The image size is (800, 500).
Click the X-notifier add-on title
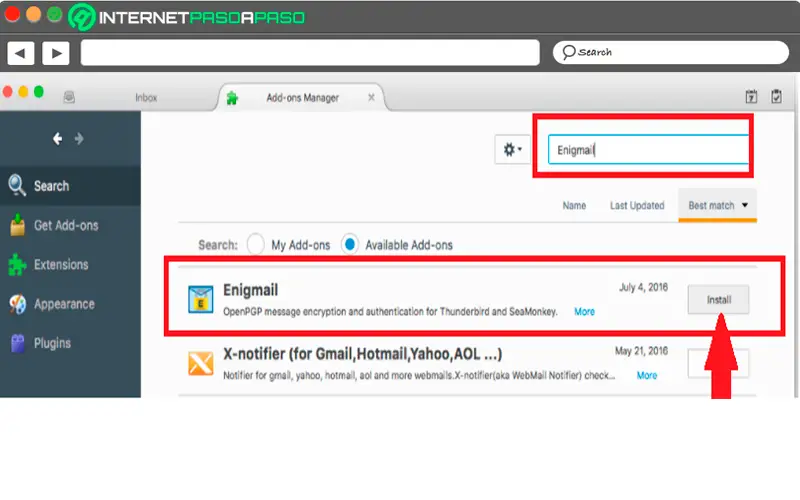[x=362, y=354]
